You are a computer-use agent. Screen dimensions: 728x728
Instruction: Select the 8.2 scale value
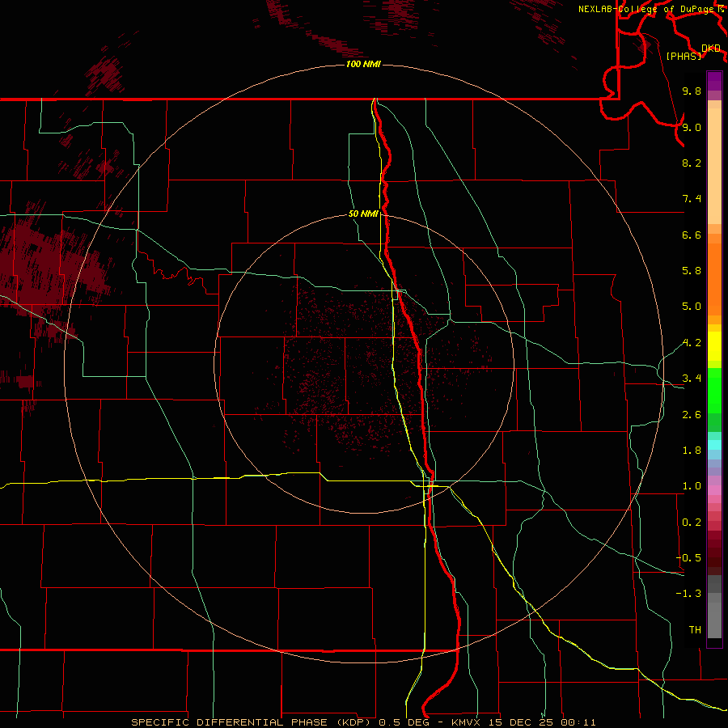(692, 163)
